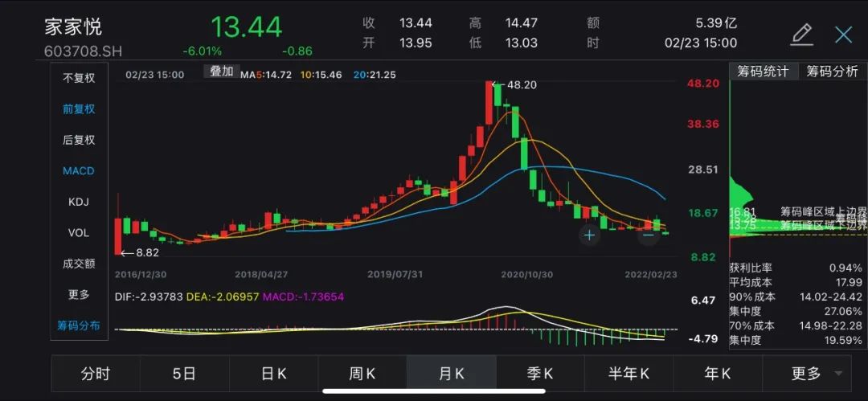Tap the 2020/10/30 date axis label
The width and height of the screenshot is (868, 401).
[x=527, y=274]
